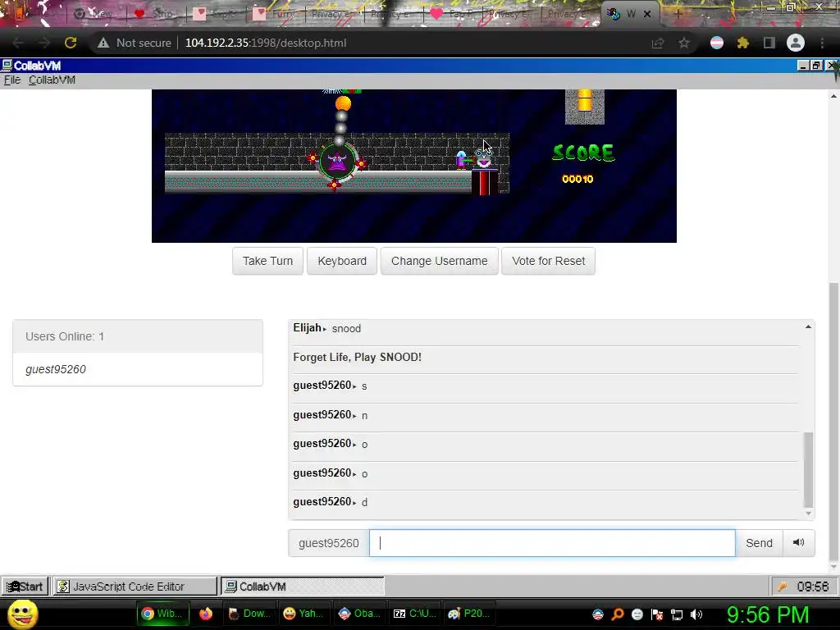The image size is (840, 630).
Task: Select CollabVM item in inner taskbar
Action: coord(302,586)
